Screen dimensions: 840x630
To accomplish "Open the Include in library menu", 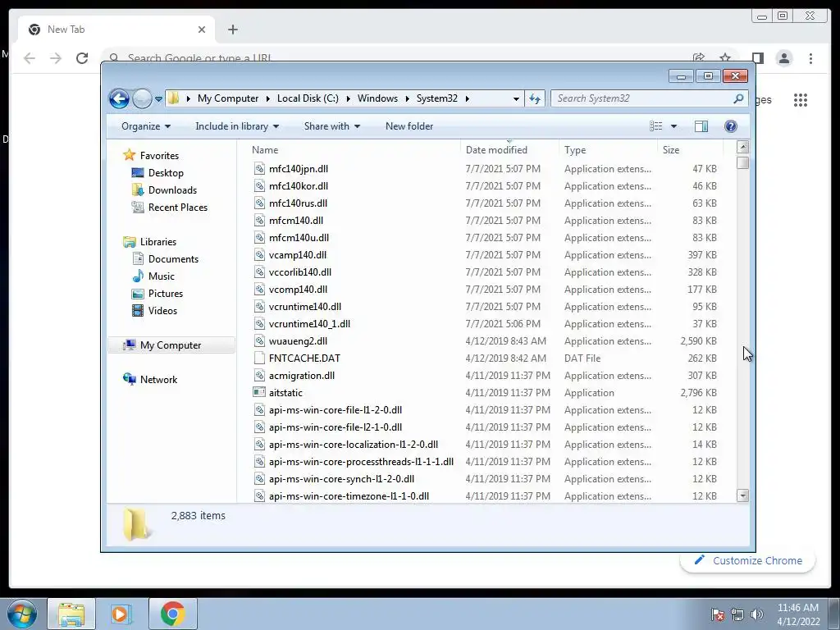I will coord(237,126).
